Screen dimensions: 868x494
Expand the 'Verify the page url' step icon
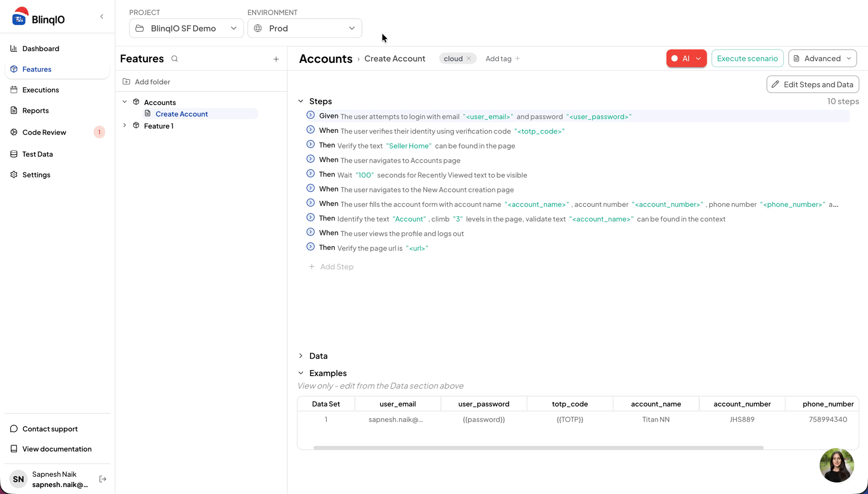pyautogui.click(x=310, y=247)
